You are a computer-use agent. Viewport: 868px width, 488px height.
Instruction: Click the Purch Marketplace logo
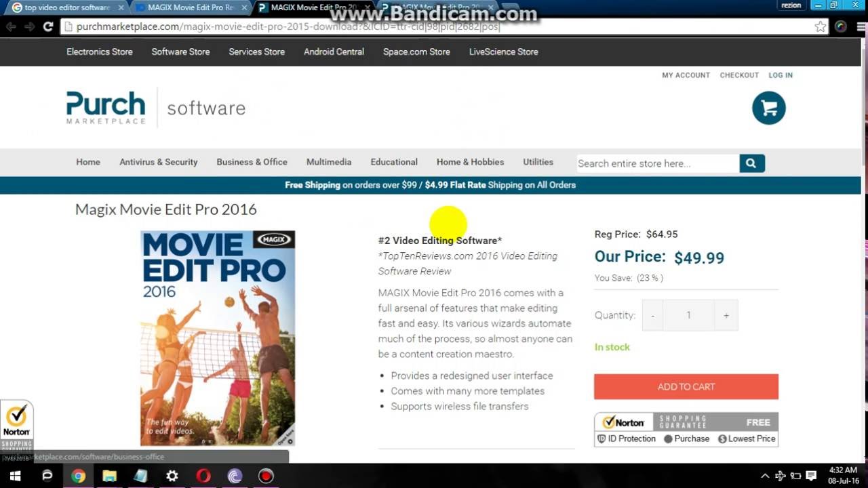[106, 108]
